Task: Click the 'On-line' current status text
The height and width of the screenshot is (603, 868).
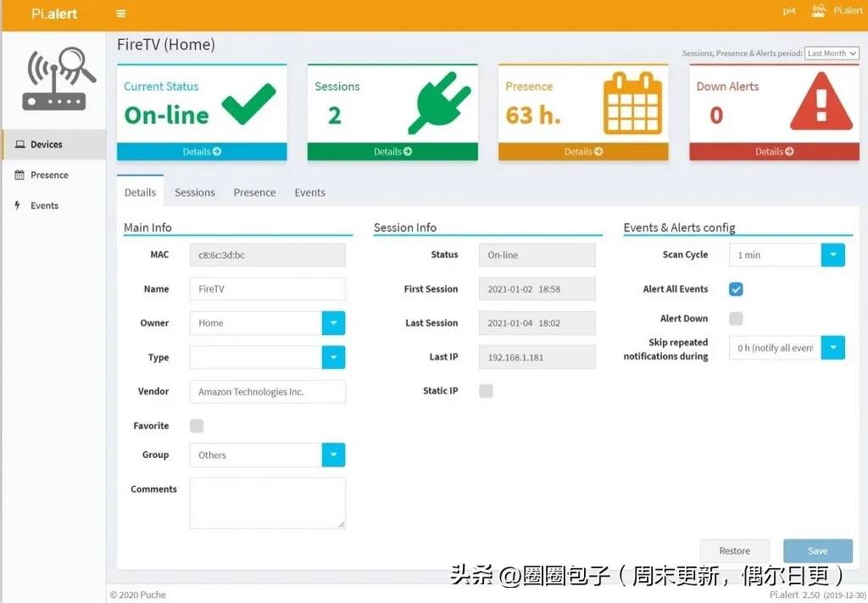Action: tap(167, 115)
